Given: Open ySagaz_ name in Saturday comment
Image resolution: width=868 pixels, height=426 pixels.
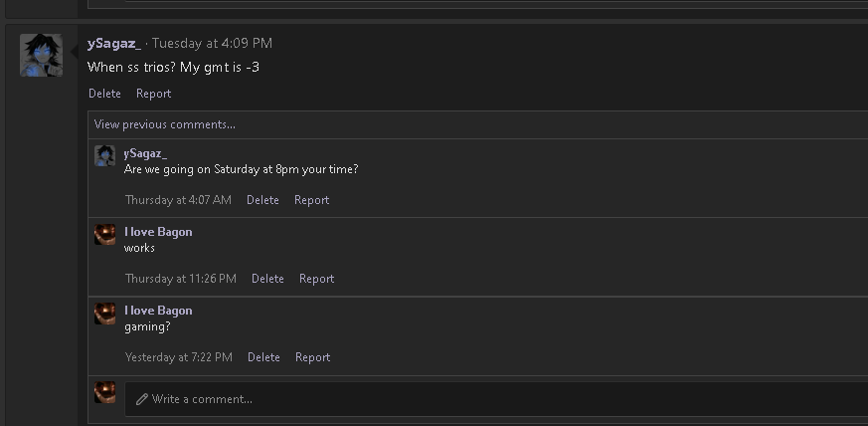Looking at the screenshot, I should coord(145,153).
